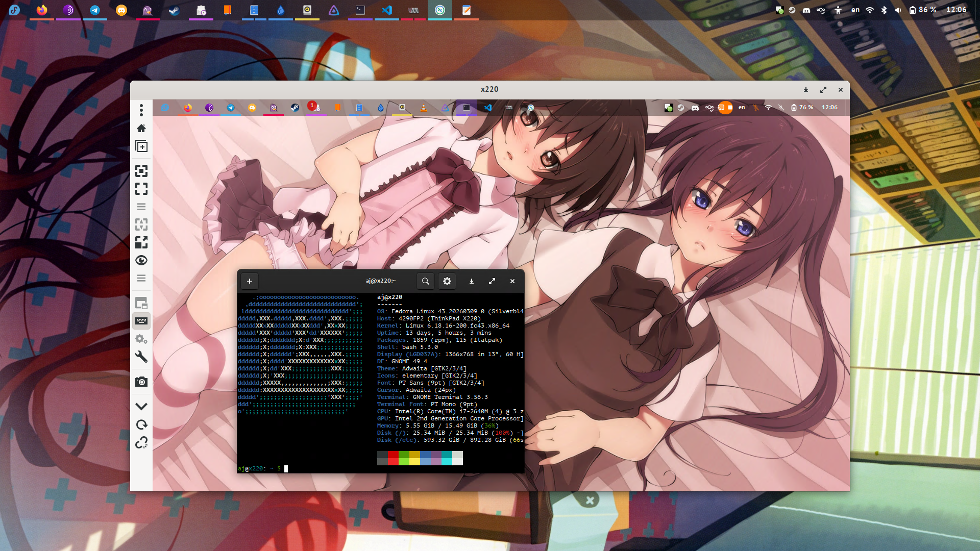Expand fullscreen options below fullscreen icon
The width and height of the screenshot is (980, 551).
(x=141, y=207)
